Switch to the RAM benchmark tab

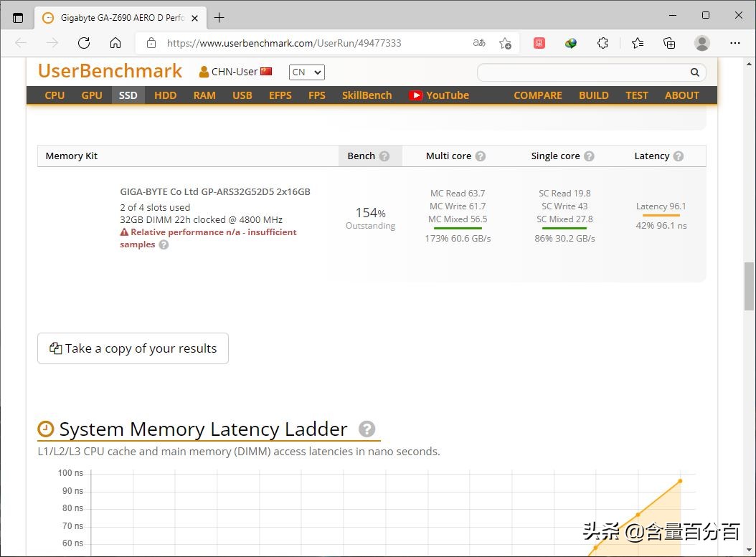point(204,95)
